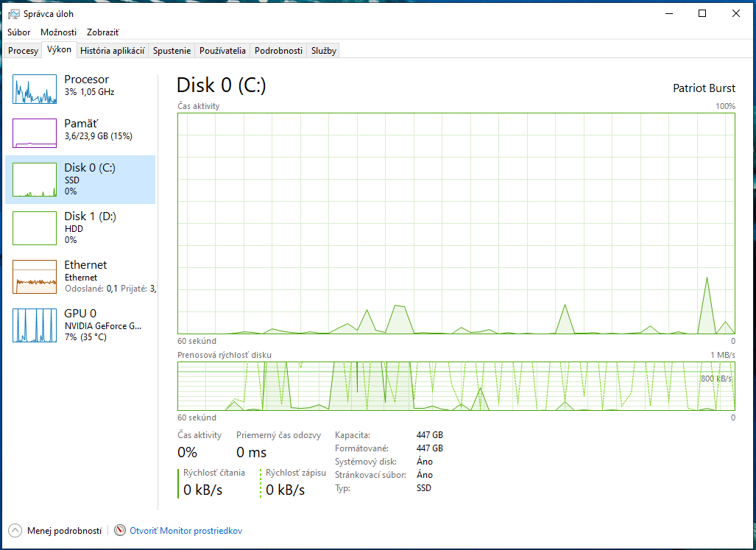Screen dimensions: 756x550
Task: Select Disk 1 (D:) HDD graph thumbnail
Action: [35, 228]
